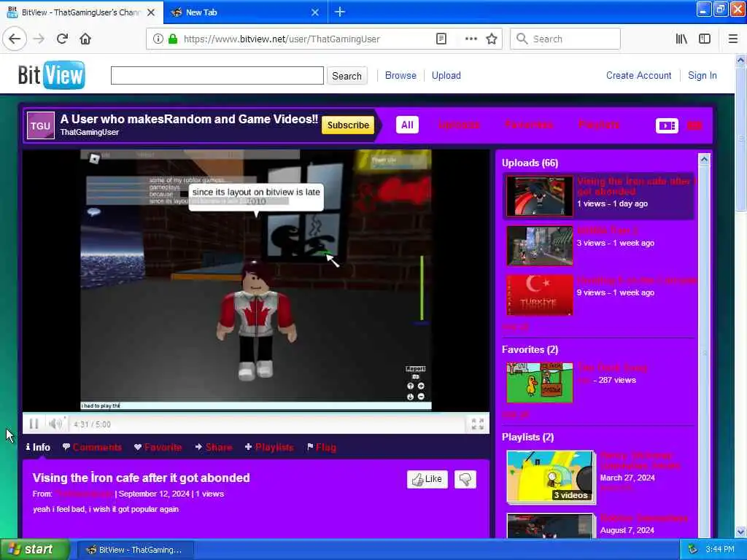Open the Playlists tab below video

pos(269,447)
